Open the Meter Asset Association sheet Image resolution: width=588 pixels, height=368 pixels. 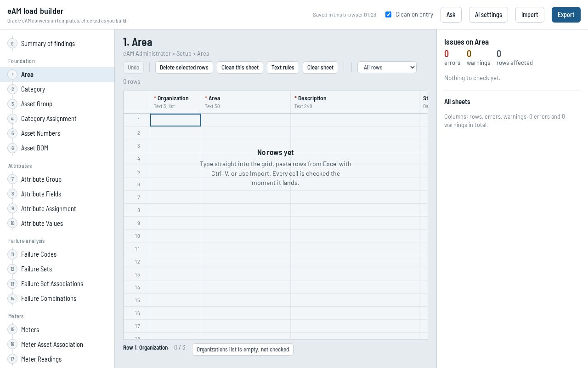click(x=57, y=345)
